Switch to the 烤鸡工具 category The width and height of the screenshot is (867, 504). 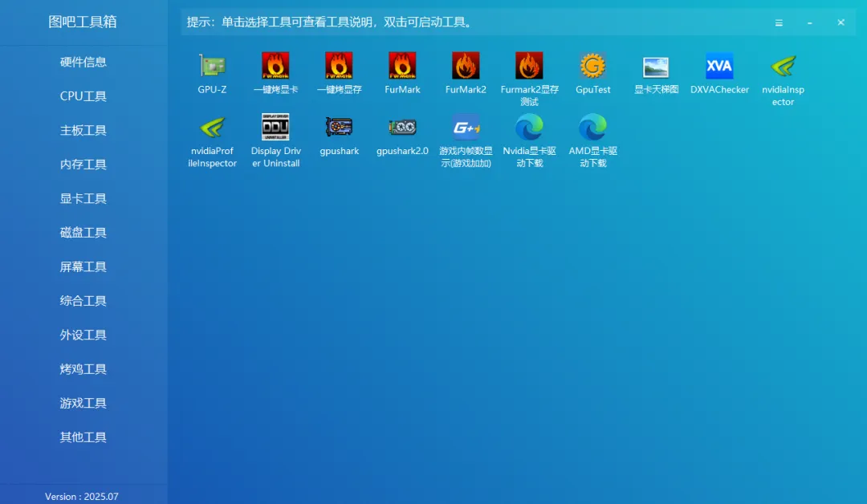[x=83, y=369]
